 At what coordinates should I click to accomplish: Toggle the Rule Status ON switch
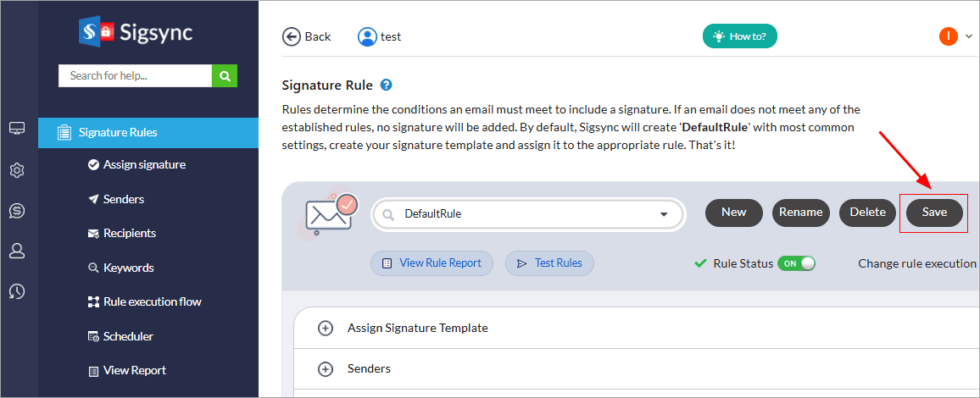[x=797, y=263]
